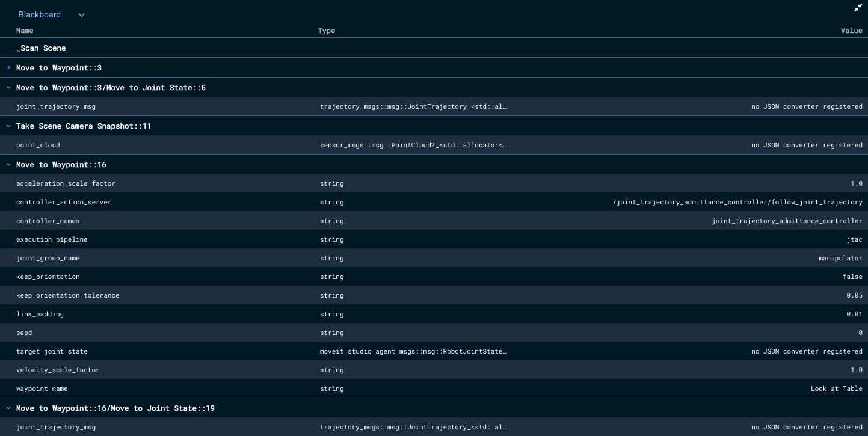Screen dimensions: 868x436
Task: Click the fullscreen expand icon top right
Action: point(858,8)
